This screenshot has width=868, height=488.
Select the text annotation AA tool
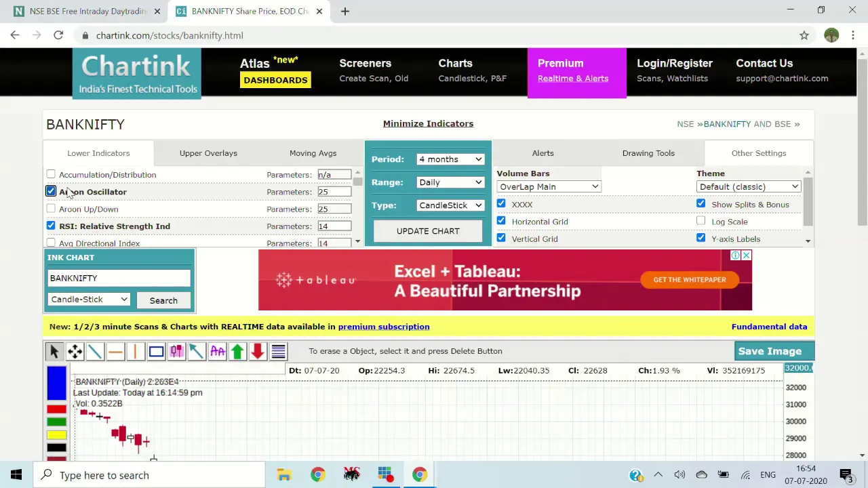(x=217, y=351)
